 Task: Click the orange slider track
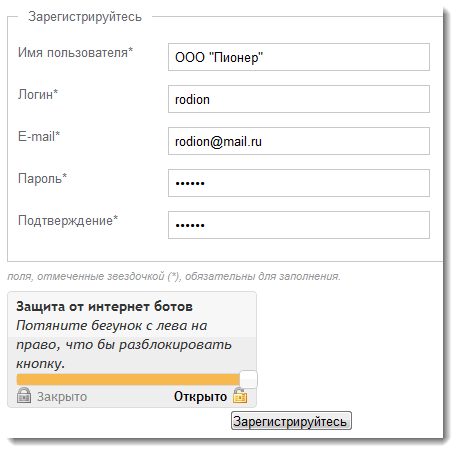[x=128, y=380]
